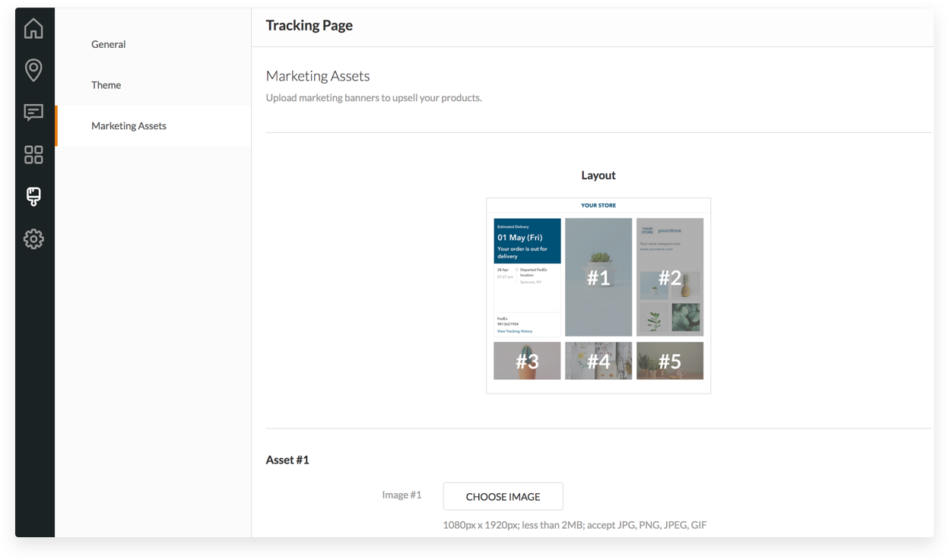Click View Tracking History link in preview

tap(515, 331)
